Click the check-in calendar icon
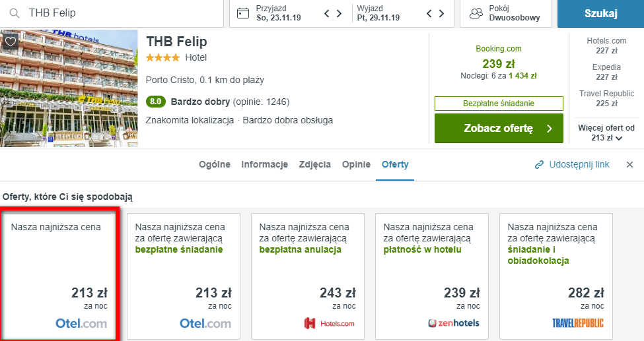Viewport: 644px width, 341px height. (243, 13)
